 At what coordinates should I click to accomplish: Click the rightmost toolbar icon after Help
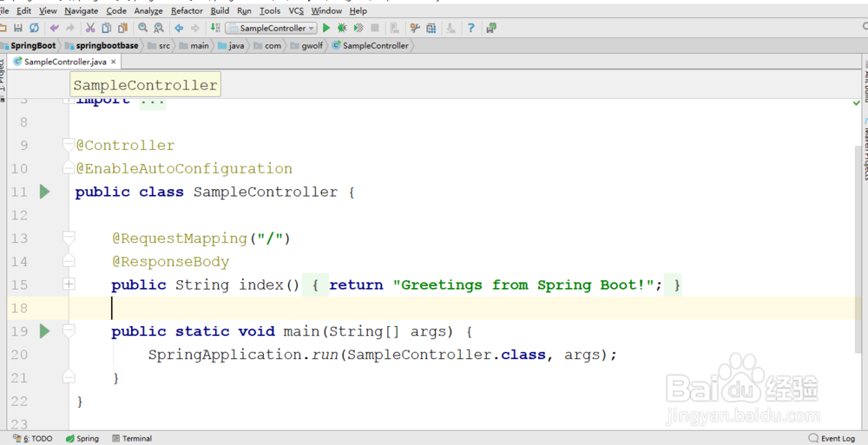[491, 28]
